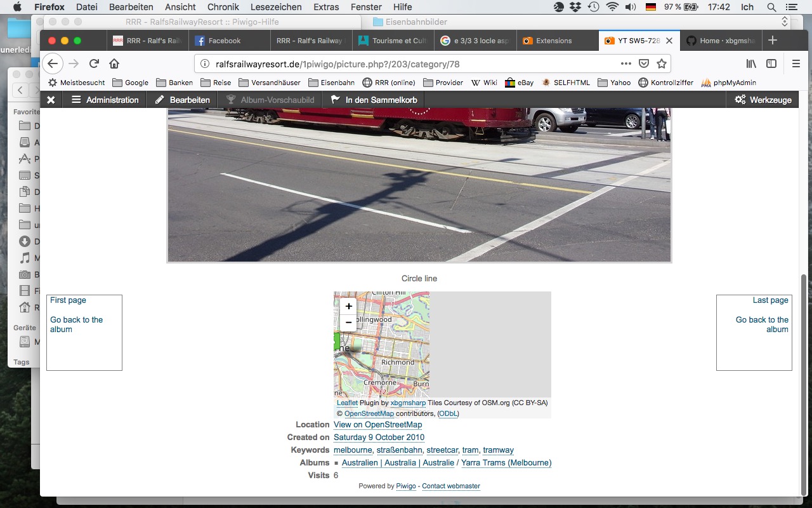This screenshot has height=508, width=812.
Task: Open page actions three-dots menu
Action: [x=626, y=63]
